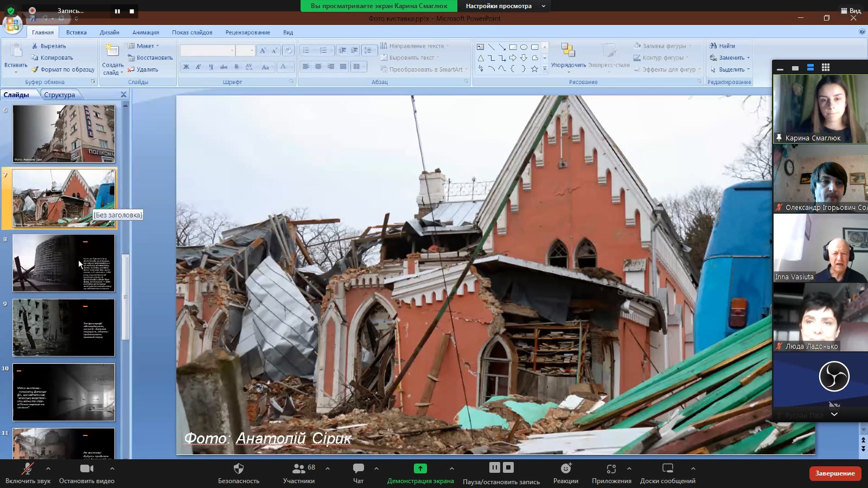Select slide 10 thumbnail in the slides pane

click(64, 392)
